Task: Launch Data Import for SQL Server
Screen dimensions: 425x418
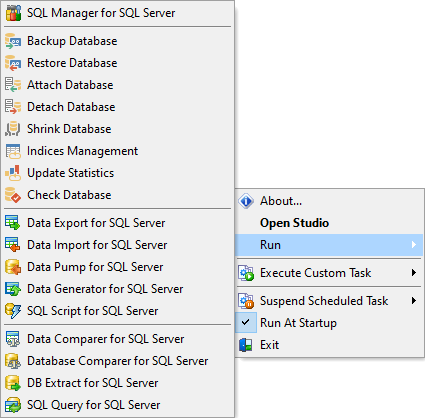Action: point(117,245)
